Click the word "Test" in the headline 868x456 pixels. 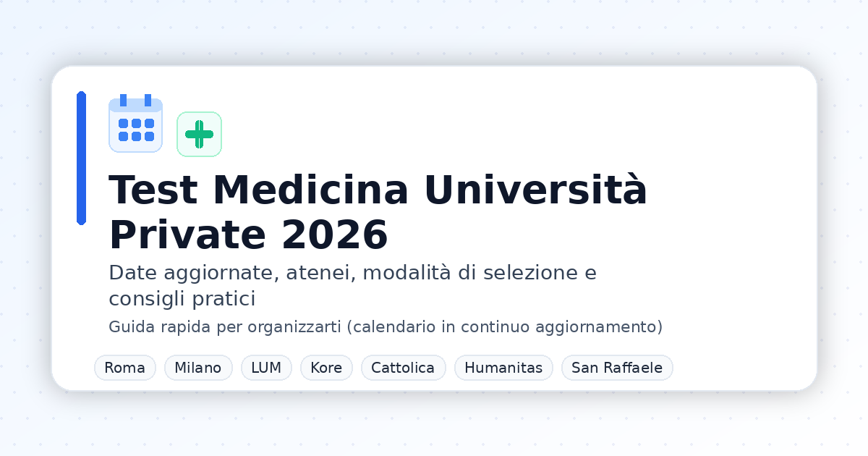click(x=153, y=191)
